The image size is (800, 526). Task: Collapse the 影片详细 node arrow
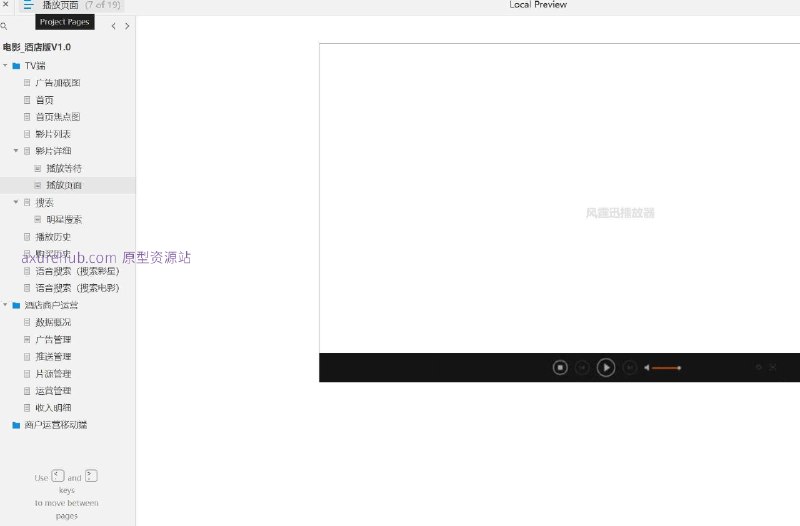16,151
